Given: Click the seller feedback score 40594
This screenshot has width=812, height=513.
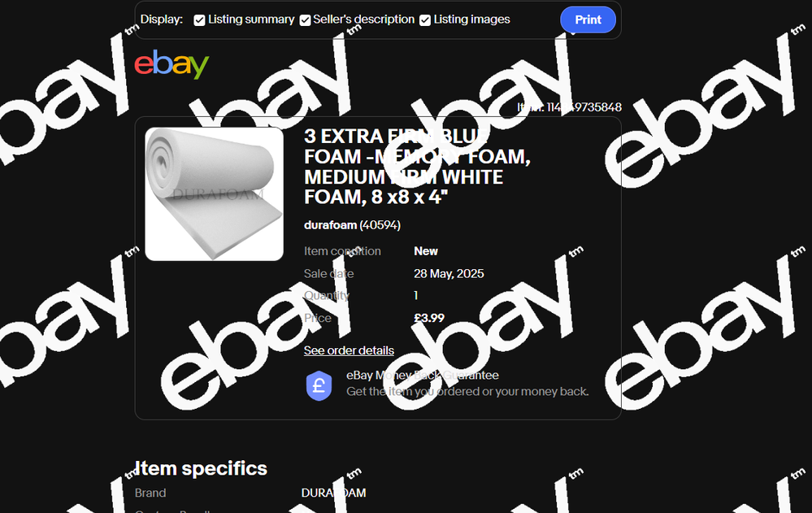Looking at the screenshot, I should 380,225.
